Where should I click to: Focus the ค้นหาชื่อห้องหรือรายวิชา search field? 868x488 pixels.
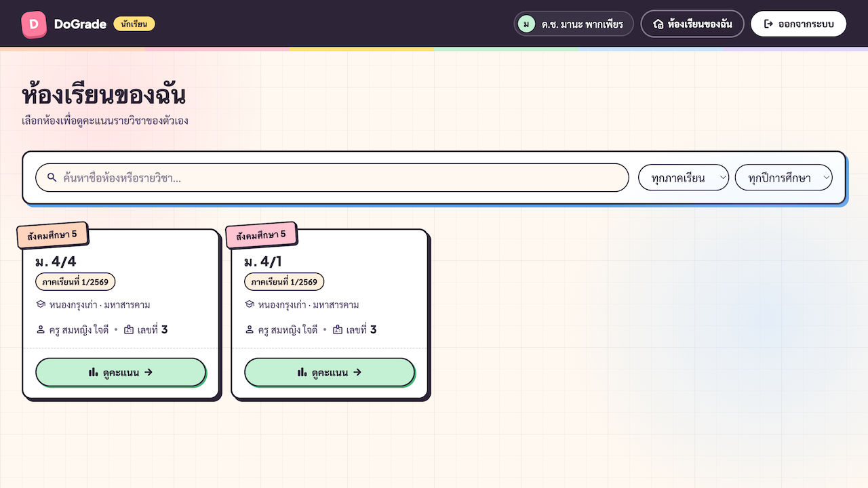pos(332,178)
